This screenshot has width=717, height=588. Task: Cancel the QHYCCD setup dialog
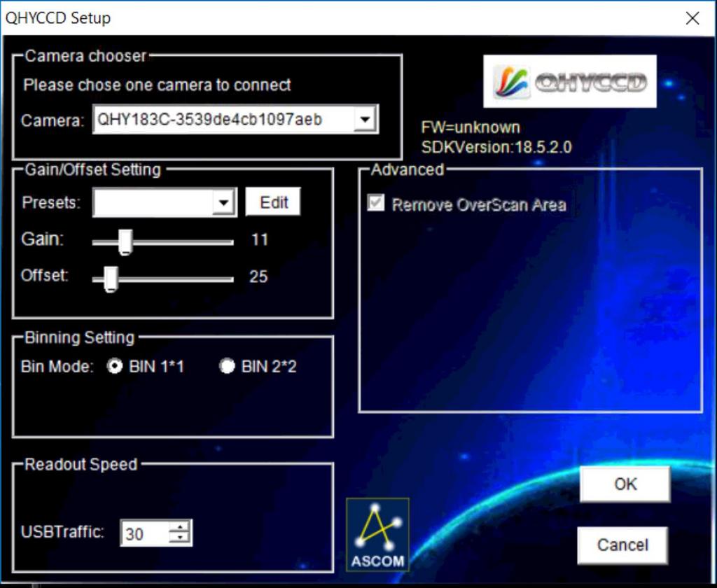[x=622, y=545]
